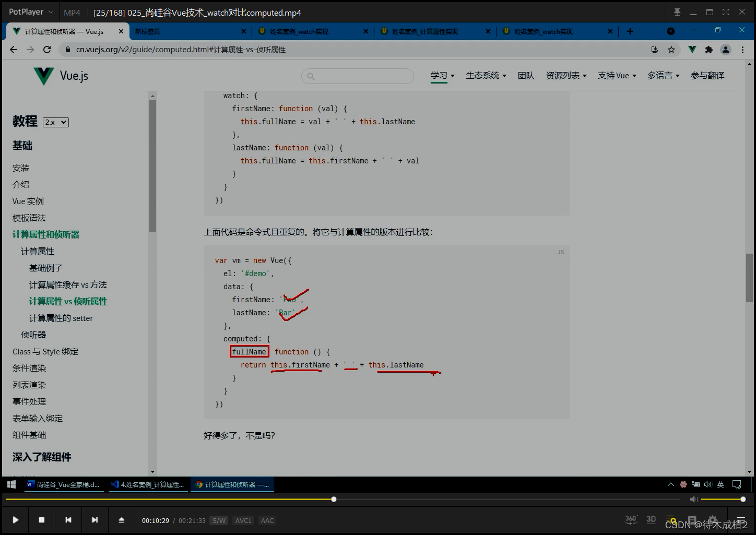Open the PotPlayer chapter/subtitle panel icon

click(692, 520)
